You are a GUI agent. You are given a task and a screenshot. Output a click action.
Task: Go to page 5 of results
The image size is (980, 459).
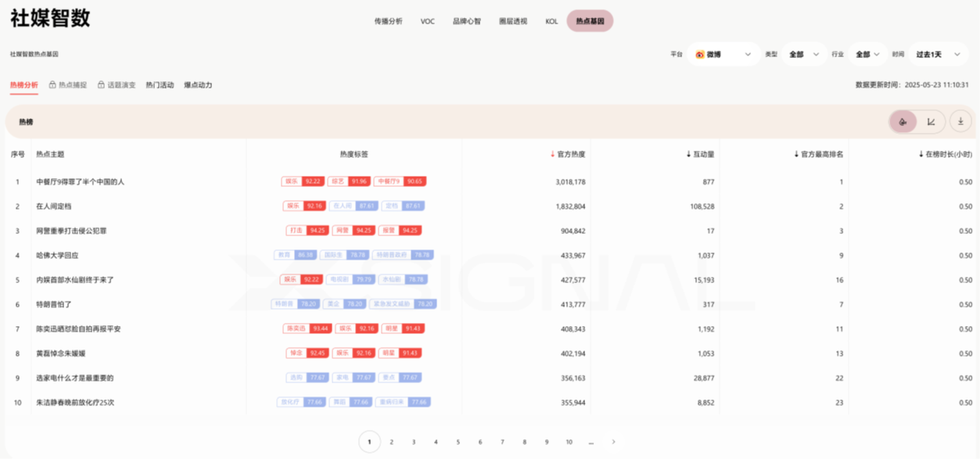coord(458,442)
